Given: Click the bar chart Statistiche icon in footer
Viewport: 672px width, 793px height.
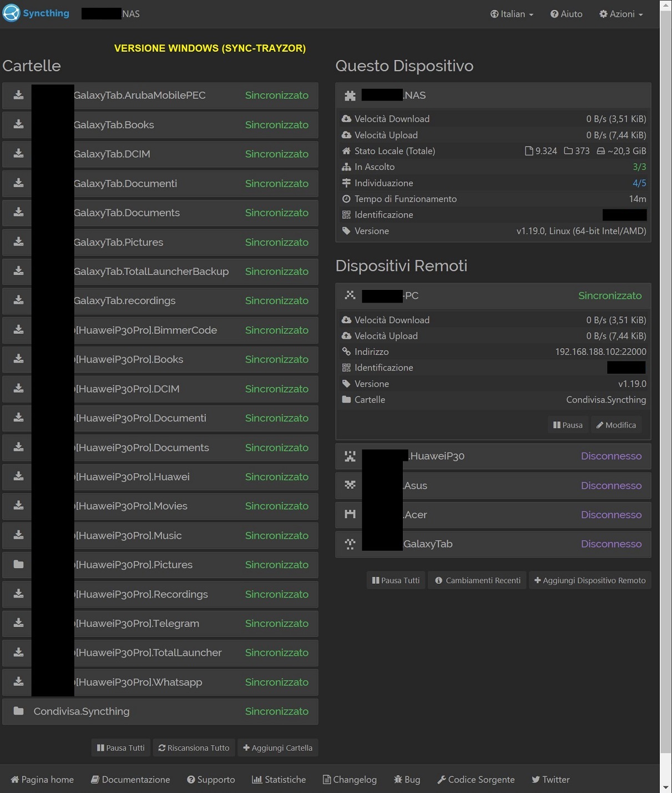Looking at the screenshot, I should [x=257, y=780].
